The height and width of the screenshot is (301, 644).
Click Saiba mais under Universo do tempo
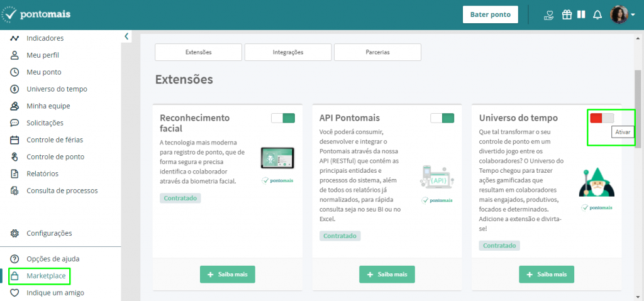[547, 275]
